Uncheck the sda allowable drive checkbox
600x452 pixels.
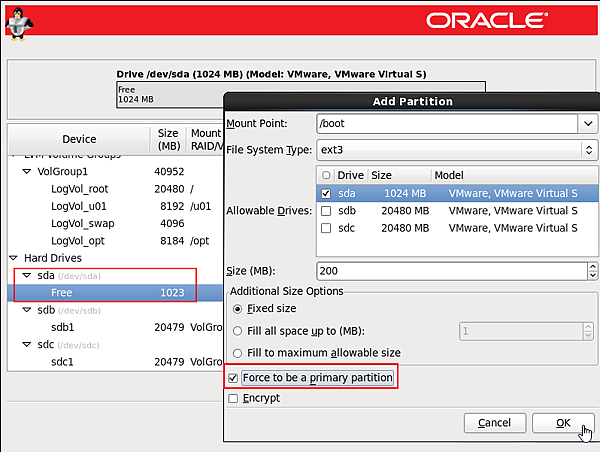[x=326, y=193]
